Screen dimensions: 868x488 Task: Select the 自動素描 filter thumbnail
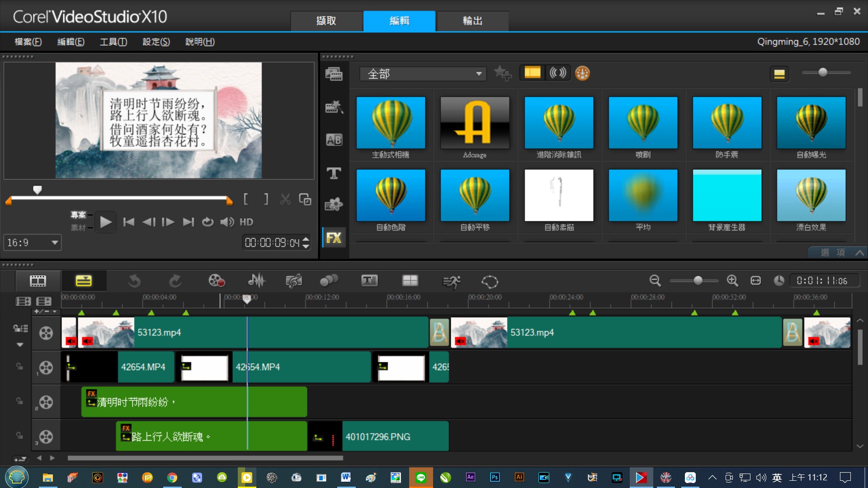click(x=559, y=195)
